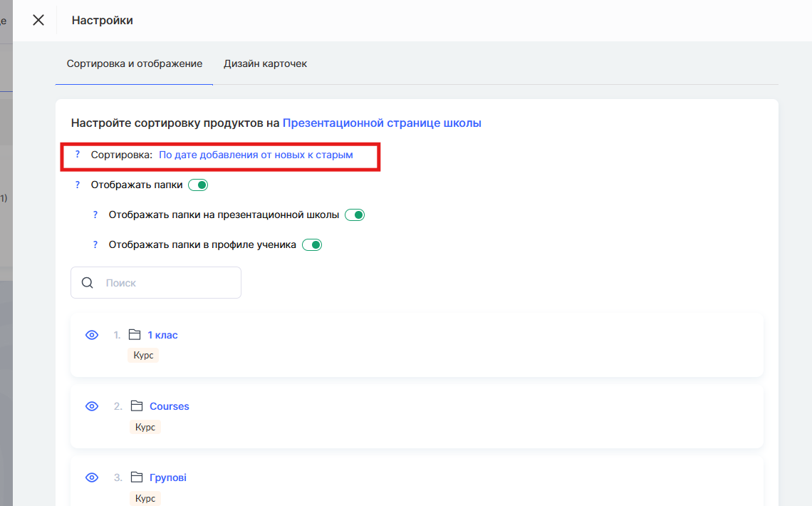Disable папки на презентационной школы switch
The width and height of the screenshot is (812, 506).
point(355,215)
